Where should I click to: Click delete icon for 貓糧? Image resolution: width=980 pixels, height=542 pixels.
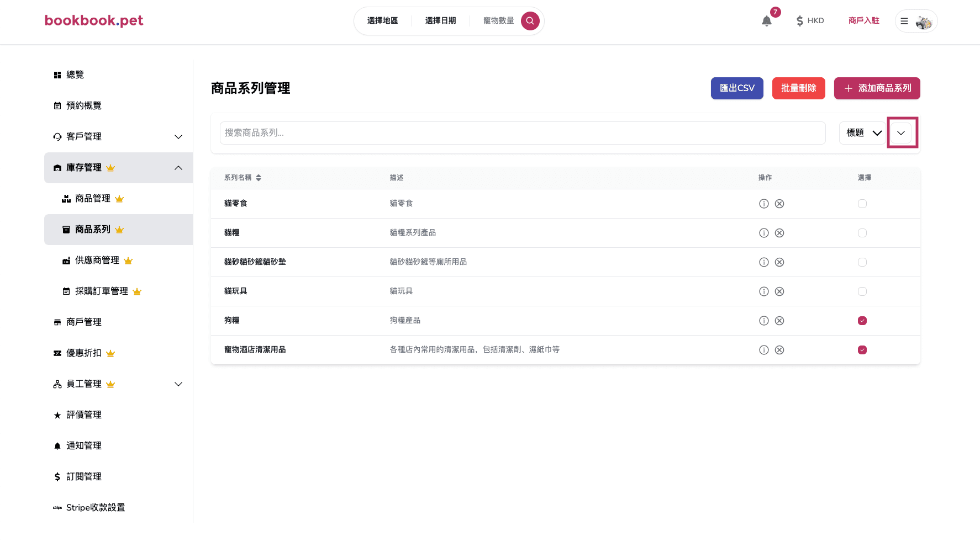779,233
